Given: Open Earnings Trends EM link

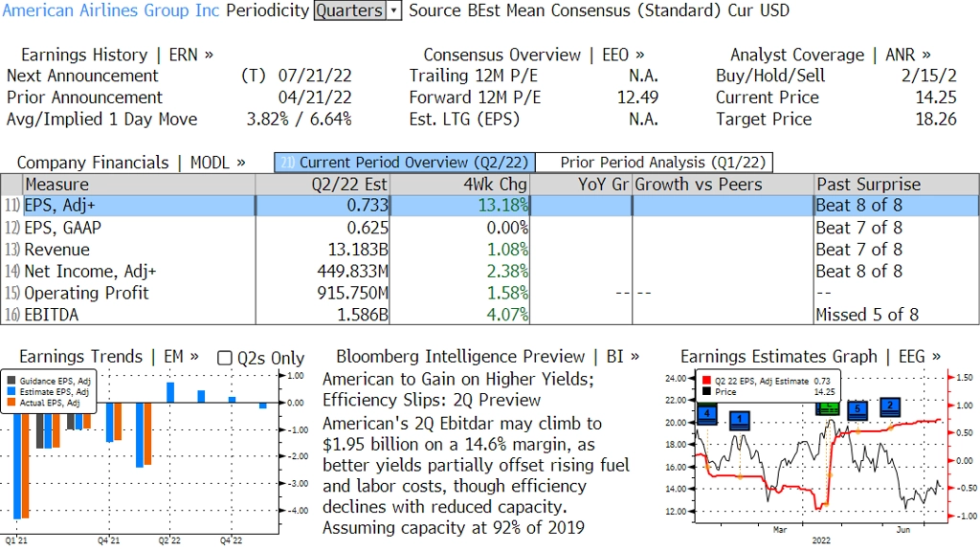Looking at the screenshot, I should click(109, 357).
